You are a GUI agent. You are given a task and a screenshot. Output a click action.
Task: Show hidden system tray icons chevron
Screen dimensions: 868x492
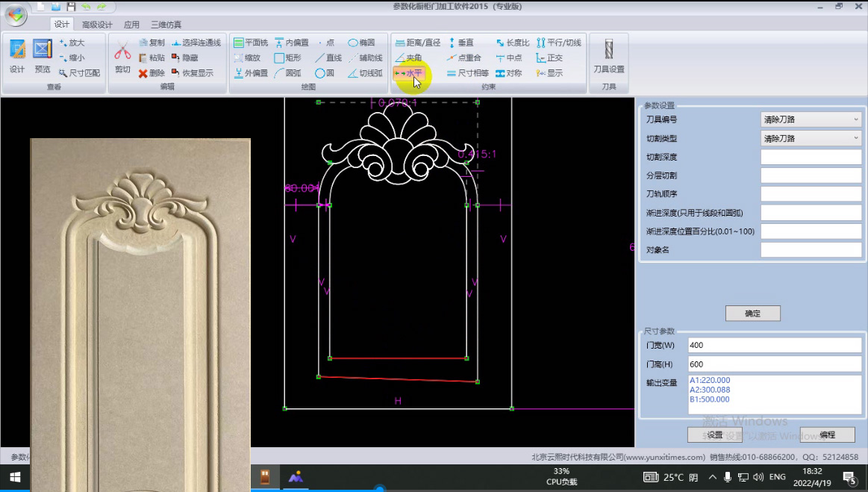coord(713,477)
